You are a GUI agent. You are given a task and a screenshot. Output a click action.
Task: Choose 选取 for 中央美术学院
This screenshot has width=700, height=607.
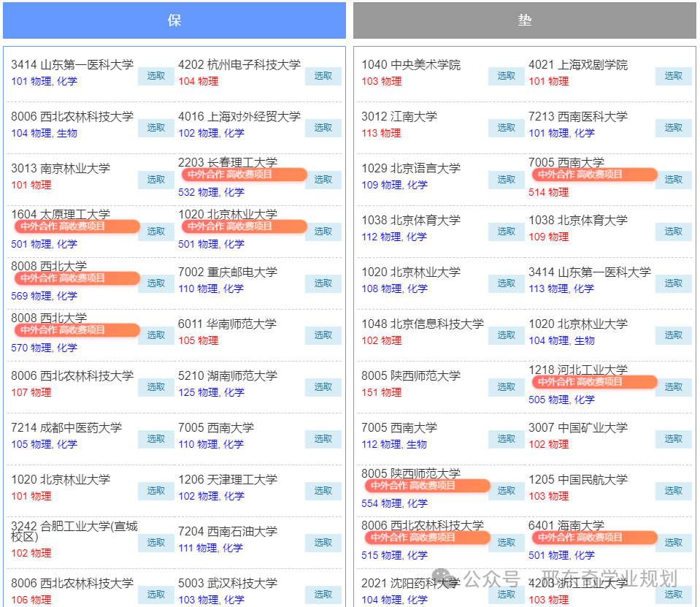tap(506, 76)
